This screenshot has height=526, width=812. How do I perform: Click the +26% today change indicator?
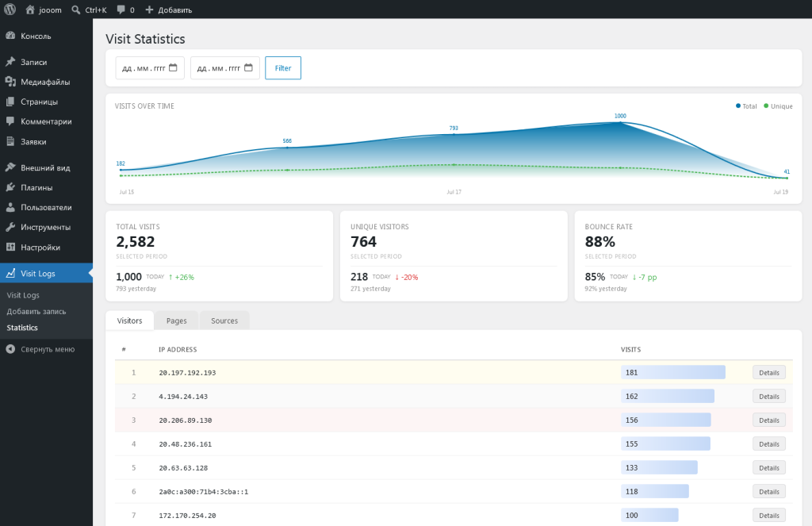click(x=182, y=277)
